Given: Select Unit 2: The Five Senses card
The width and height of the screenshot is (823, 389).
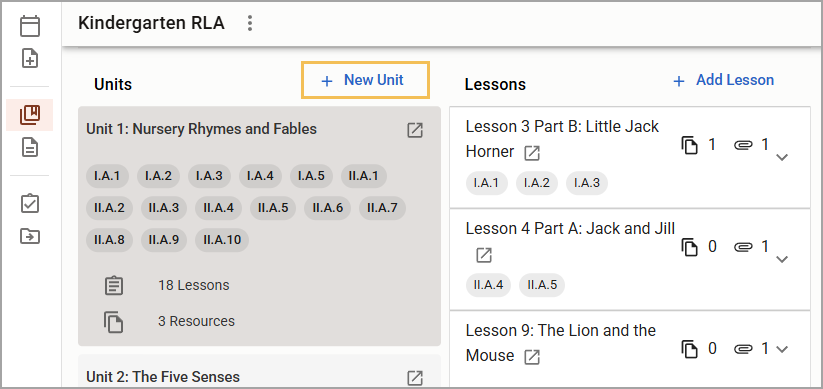Looking at the screenshot, I should (259, 372).
